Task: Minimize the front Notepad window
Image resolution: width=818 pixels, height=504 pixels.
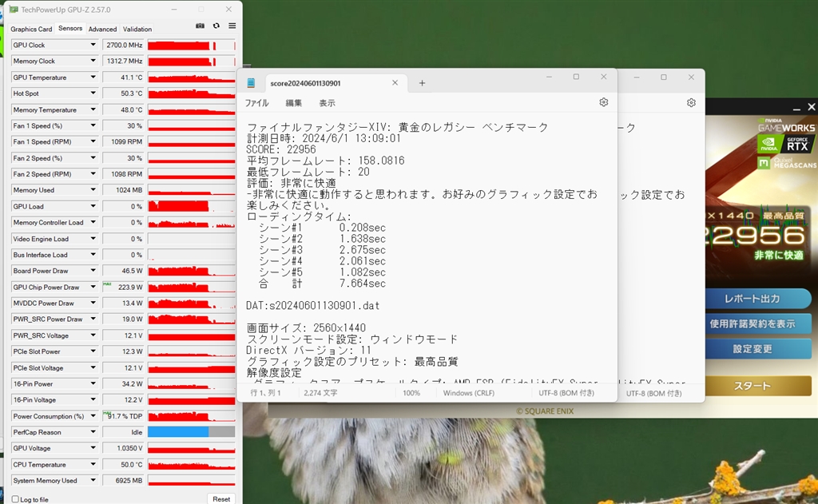Action: tap(549, 77)
